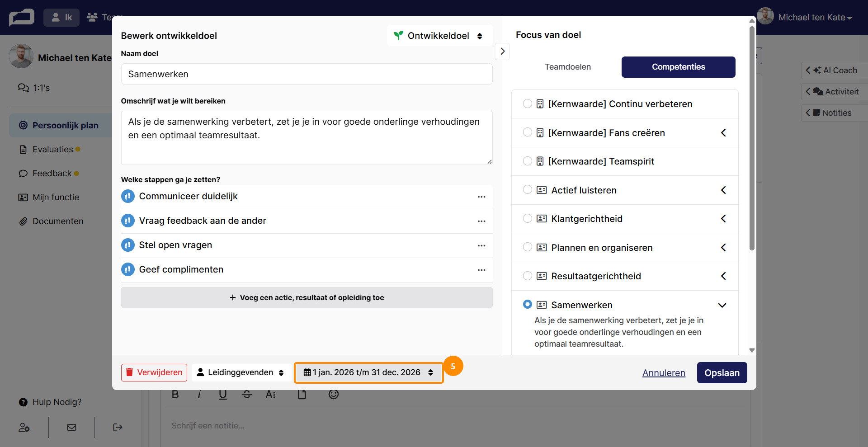Viewport: 868px width, 447px height.
Task: Click the step icon before Stel open vragen
Action: pos(128,245)
